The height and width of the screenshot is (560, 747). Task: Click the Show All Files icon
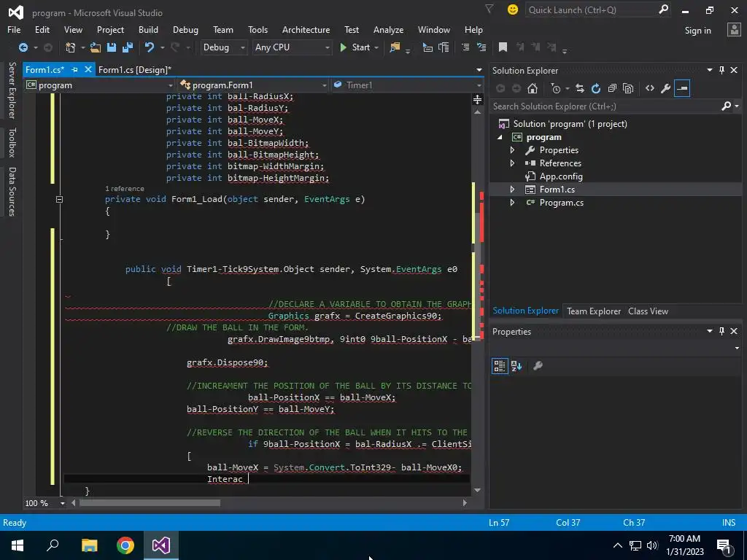628,88
